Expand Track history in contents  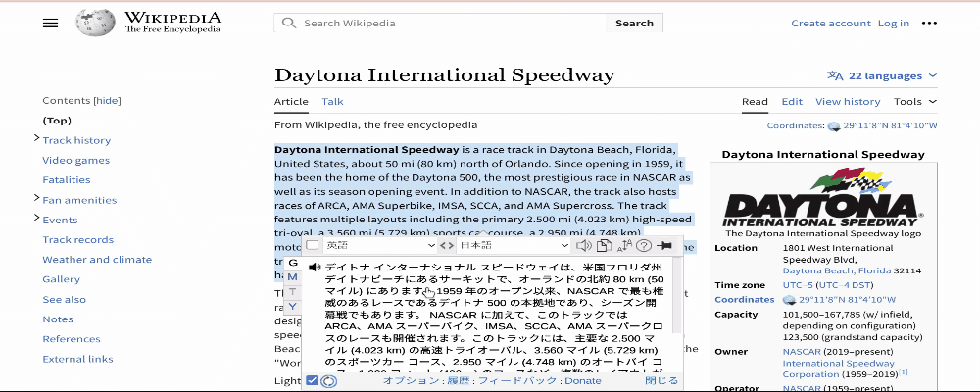[37, 139]
